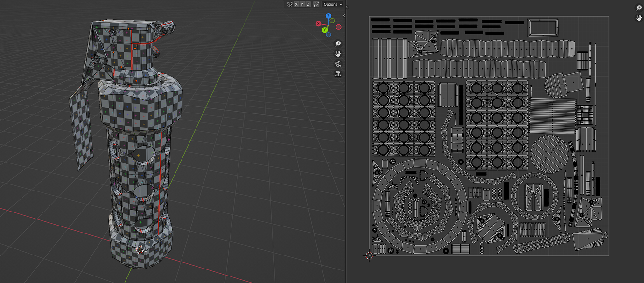The width and height of the screenshot is (644, 283).
Task: Toggle Z axis mirror
Action: coord(308,4)
